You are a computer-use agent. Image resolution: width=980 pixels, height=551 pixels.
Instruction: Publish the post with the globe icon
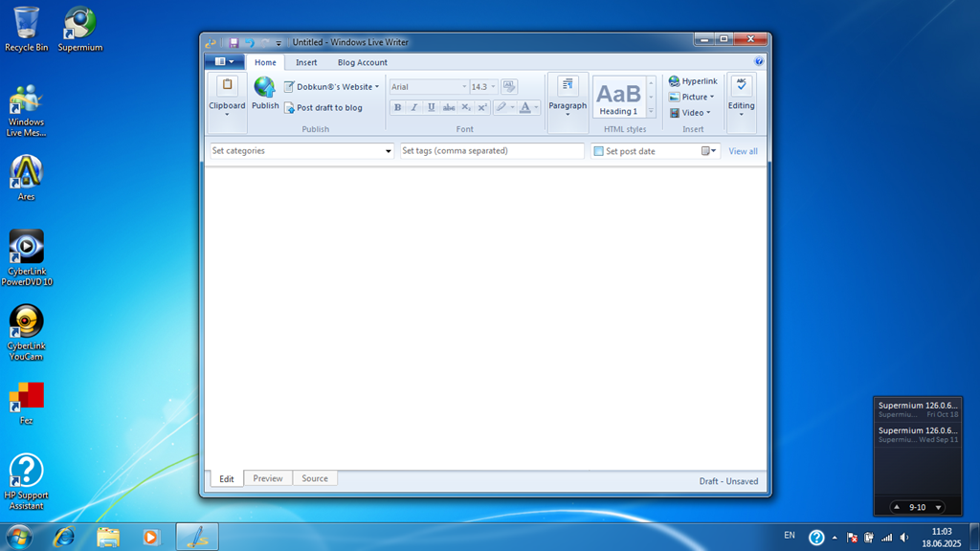265,94
